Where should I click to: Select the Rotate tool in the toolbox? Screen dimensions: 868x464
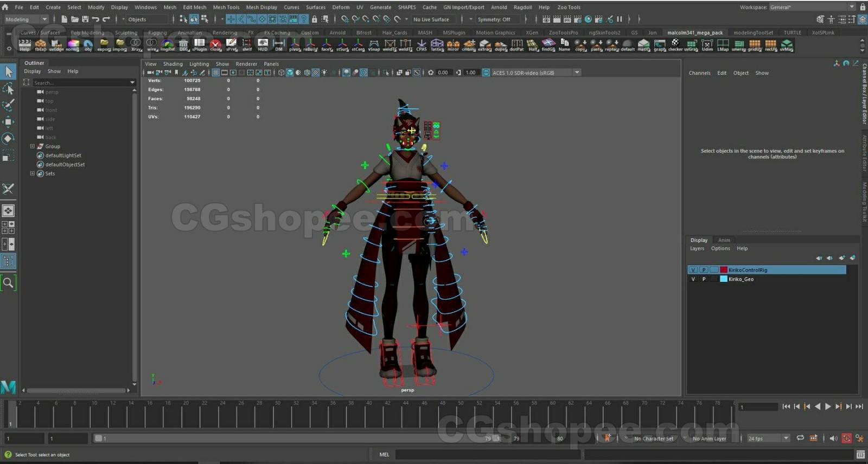8,138
